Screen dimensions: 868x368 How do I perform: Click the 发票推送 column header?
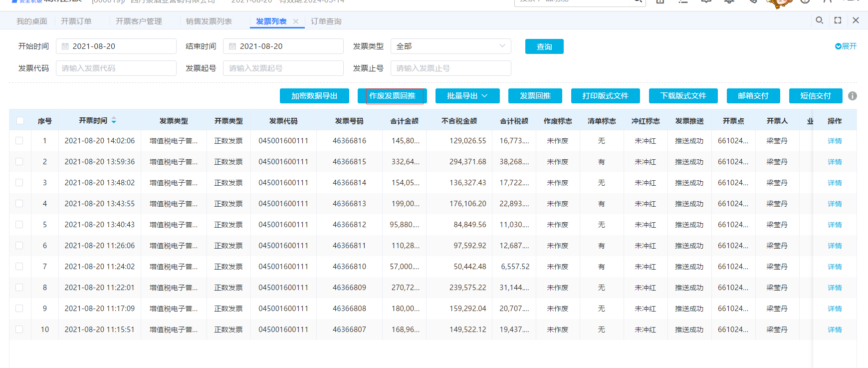tap(689, 121)
